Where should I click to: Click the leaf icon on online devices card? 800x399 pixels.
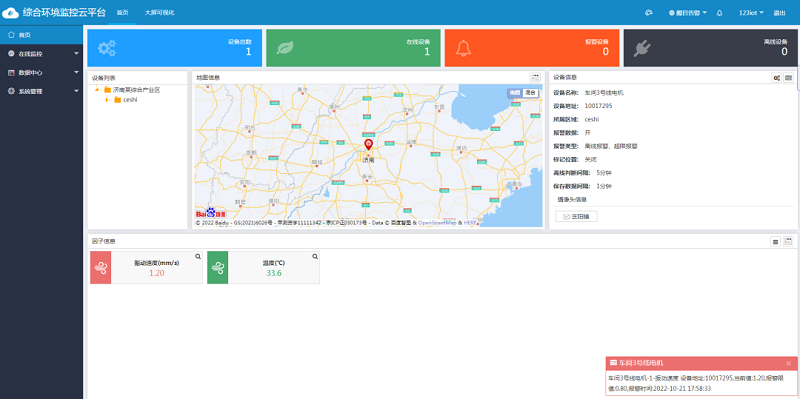click(285, 48)
